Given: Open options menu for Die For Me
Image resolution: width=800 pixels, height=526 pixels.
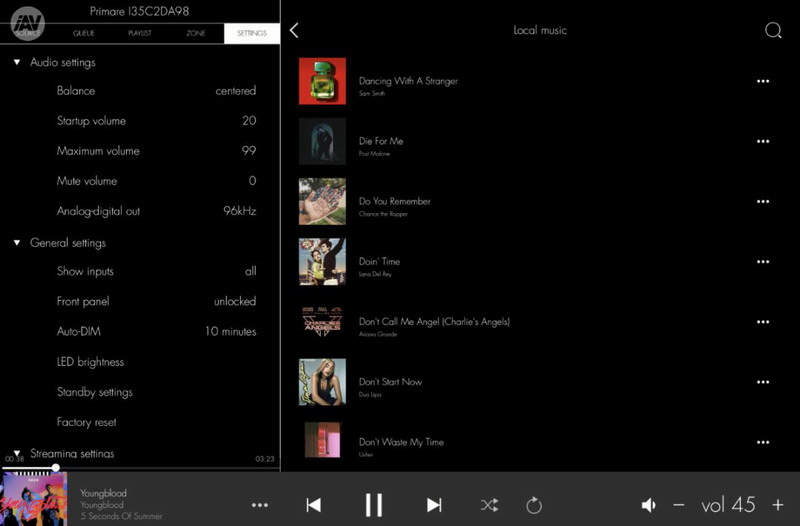Looking at the screenshot, I should 763,141.
